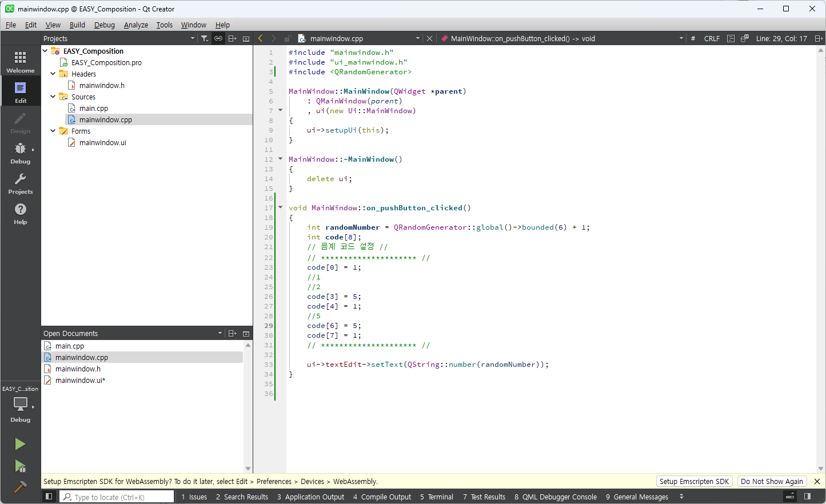This screenshot has width=826, height=504.
Task: Select main.cpp in Open Documents list
Action: [x=70, y=346]
